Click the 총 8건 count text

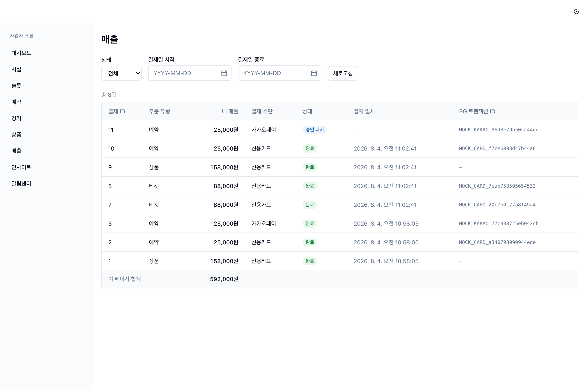coord(109,94)
